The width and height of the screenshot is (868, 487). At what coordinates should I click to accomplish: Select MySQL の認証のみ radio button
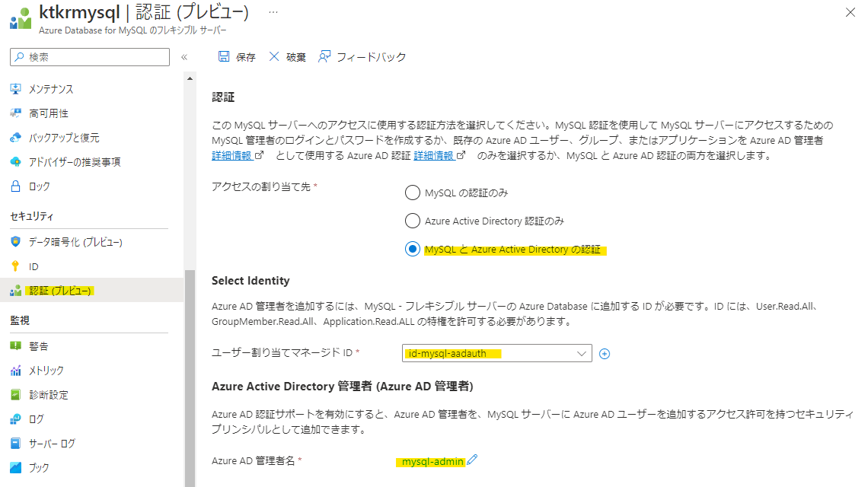(413, 193)
